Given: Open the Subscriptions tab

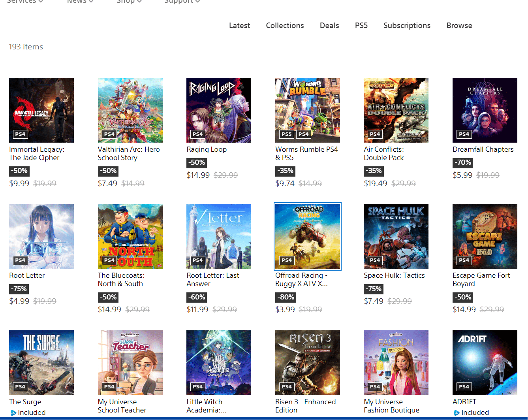Looking at the screenshot, I should (x=407, y=26).
